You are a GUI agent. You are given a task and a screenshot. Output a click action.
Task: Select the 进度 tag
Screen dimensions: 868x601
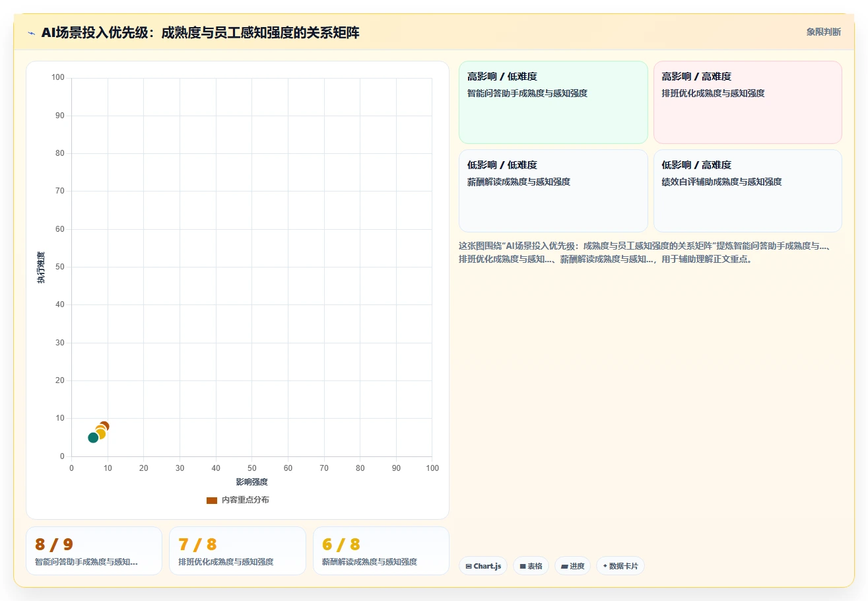coord(572,566)
